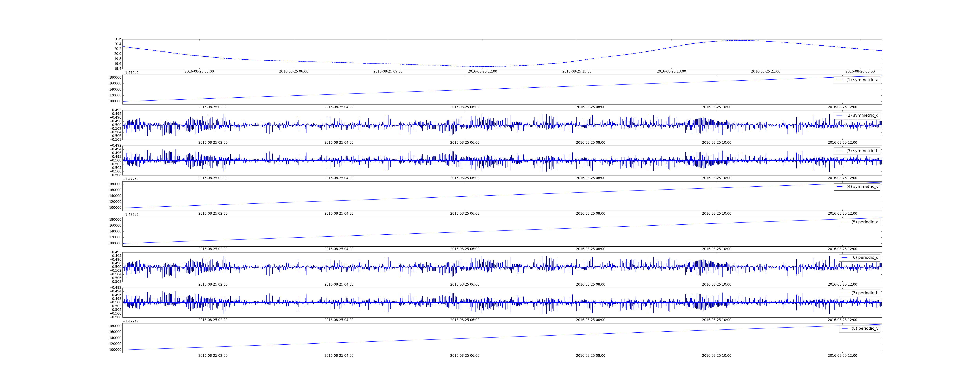The image size is (980, 392).
Task: Pick the (7) periodic_h legend entry
Action: click(x=865, y=293)
